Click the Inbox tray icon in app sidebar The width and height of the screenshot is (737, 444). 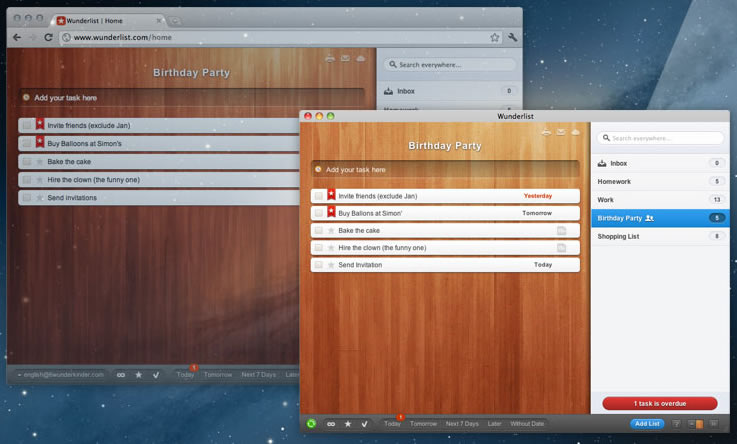tap(602, 163)
